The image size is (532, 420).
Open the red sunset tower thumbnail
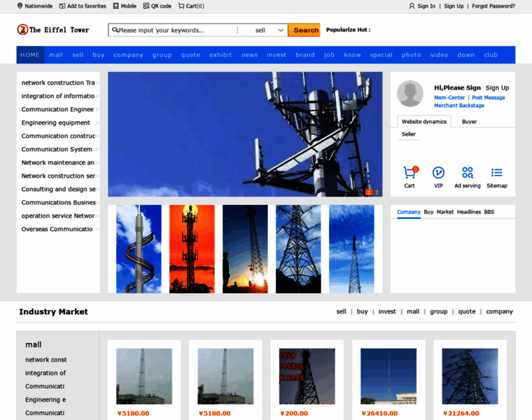tap(192, 249)
